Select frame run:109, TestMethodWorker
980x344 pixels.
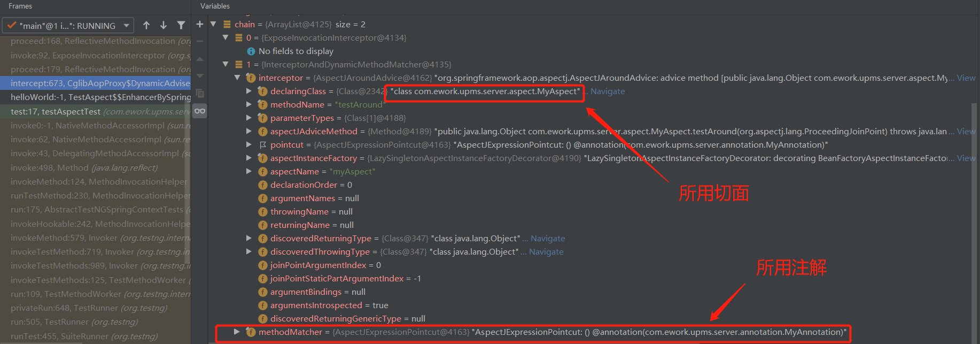(95, 294)
